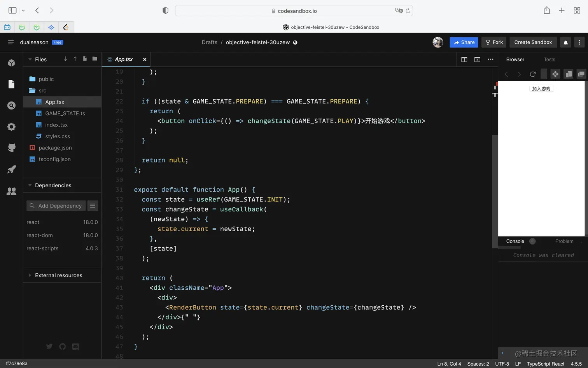The height and width of the screenshot is (368, 588).
Task: Open a new Safari tab
Action: pos(562,11)
